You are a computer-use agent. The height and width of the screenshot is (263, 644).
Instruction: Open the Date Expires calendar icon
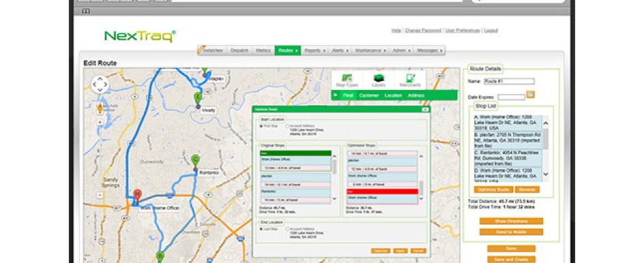tap(530, 95)
